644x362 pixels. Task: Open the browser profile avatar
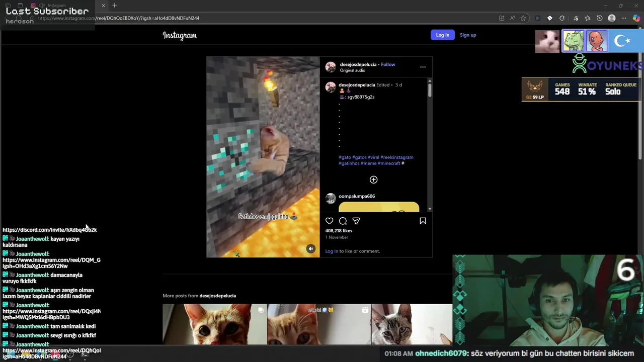click(x=612, y=18)
